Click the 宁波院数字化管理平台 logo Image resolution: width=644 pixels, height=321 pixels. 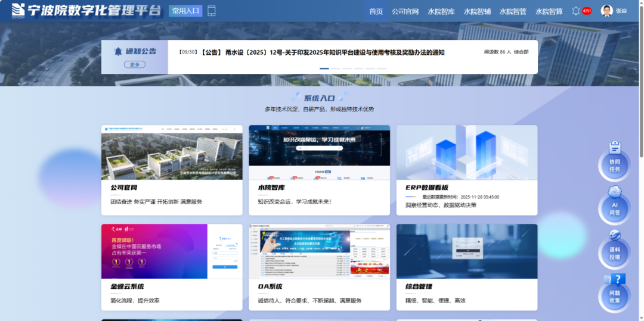coord(86,10)
